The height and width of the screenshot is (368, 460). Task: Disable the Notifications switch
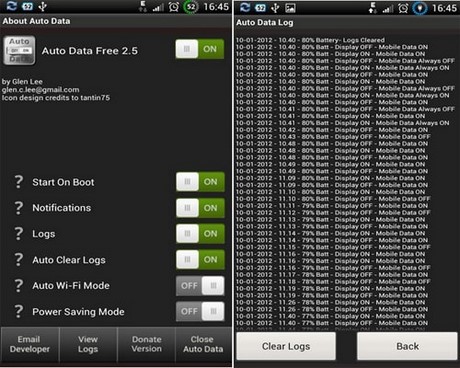(x=200, y=208)
